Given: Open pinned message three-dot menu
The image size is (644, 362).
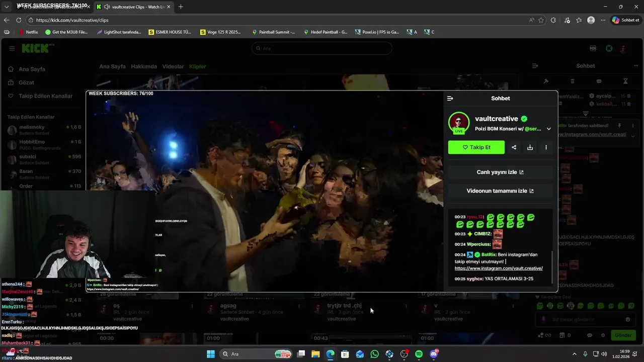Looking at the screenshot, I should click(632, 126).
